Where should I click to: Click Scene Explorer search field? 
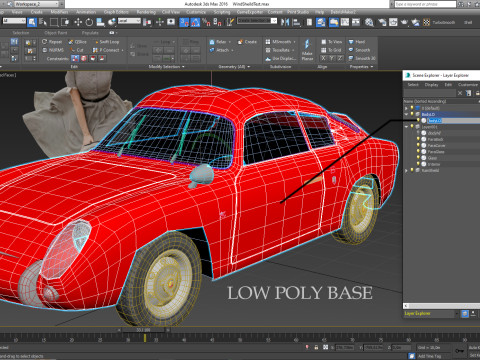point(429,93)
